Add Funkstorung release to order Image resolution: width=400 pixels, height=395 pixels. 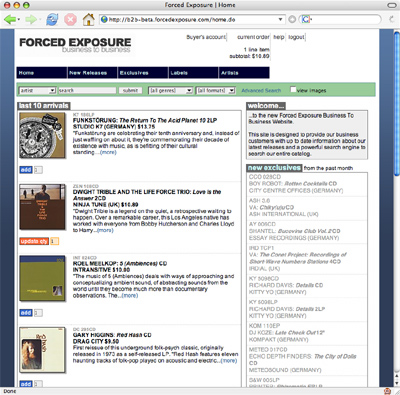click(x=26, y=170)
